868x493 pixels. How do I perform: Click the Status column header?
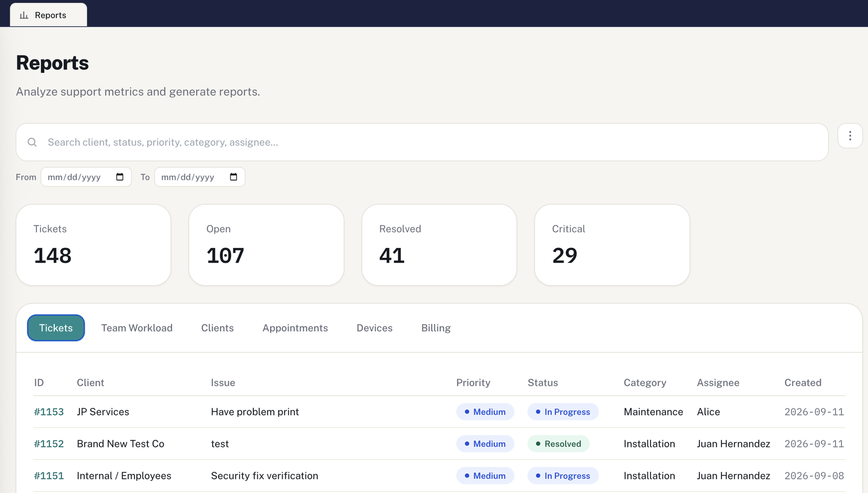(x=542, y=382)
